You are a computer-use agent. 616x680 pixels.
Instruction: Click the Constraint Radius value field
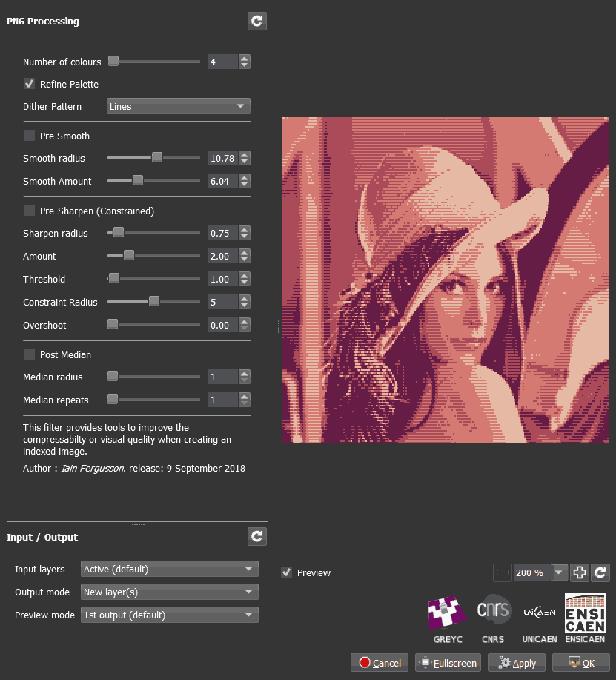click(223, 302)
